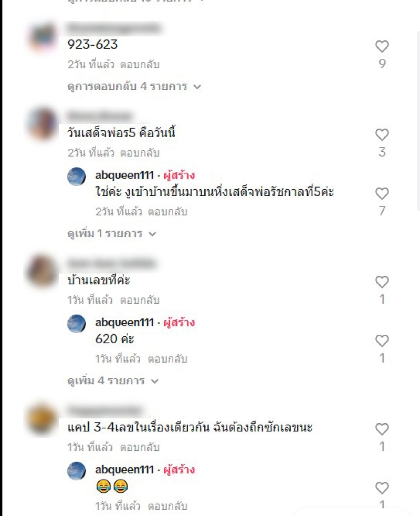The height and width of the screenshot is (516, 420).
Task: Like abqueen111's 620 ค่ะ reply
Action: tap(382, 341)
